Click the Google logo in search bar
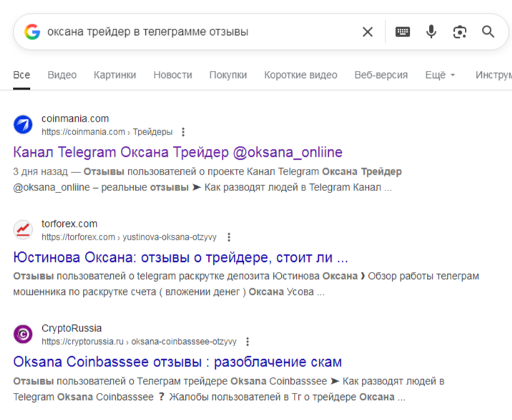512x420 pixels. point(32,32)
